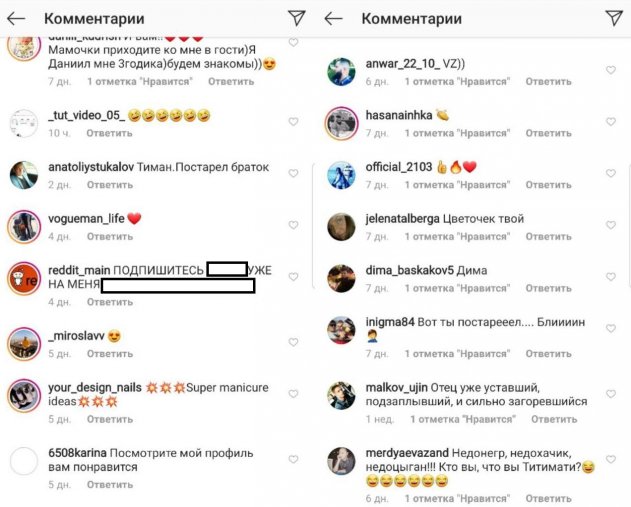The image size is (631, 507).
Task: Like the _miroslavv comment
Action: coord(293,342)
